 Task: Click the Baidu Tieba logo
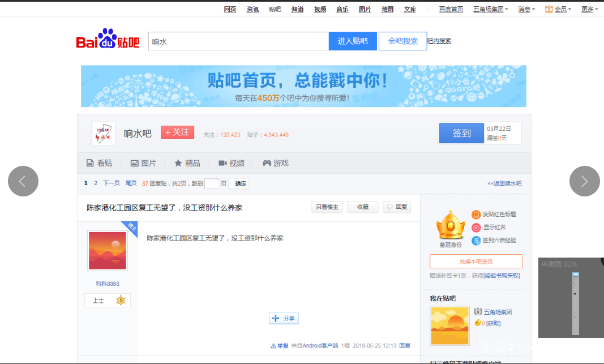pos(108,39)
